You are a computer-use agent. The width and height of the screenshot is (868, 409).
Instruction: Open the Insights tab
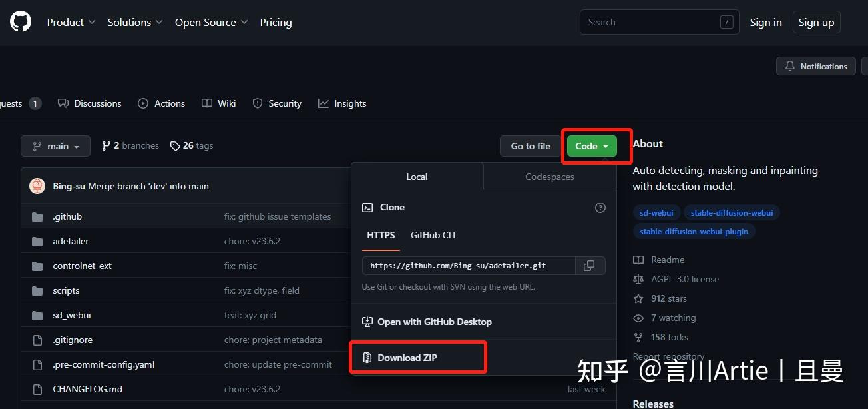(342, 103)
